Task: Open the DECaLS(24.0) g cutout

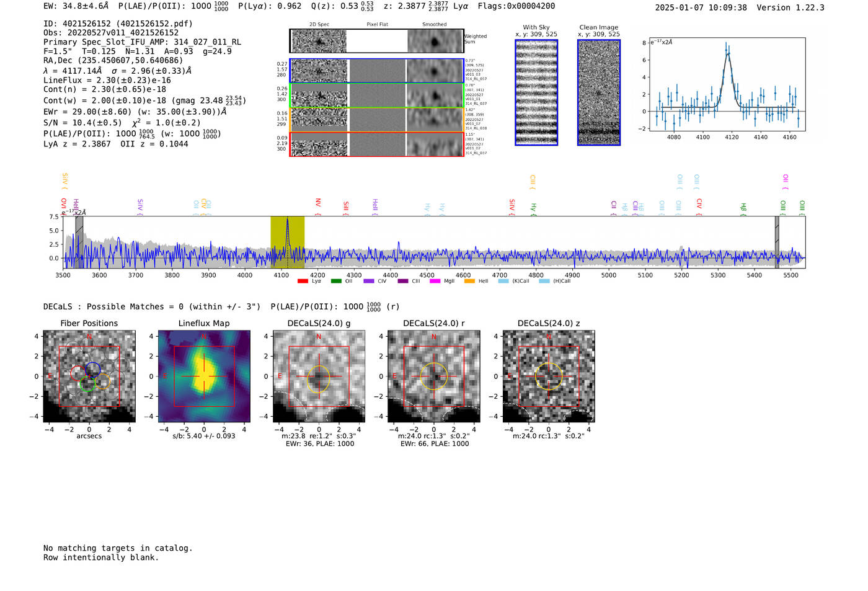Action: (x=319, y=376)
